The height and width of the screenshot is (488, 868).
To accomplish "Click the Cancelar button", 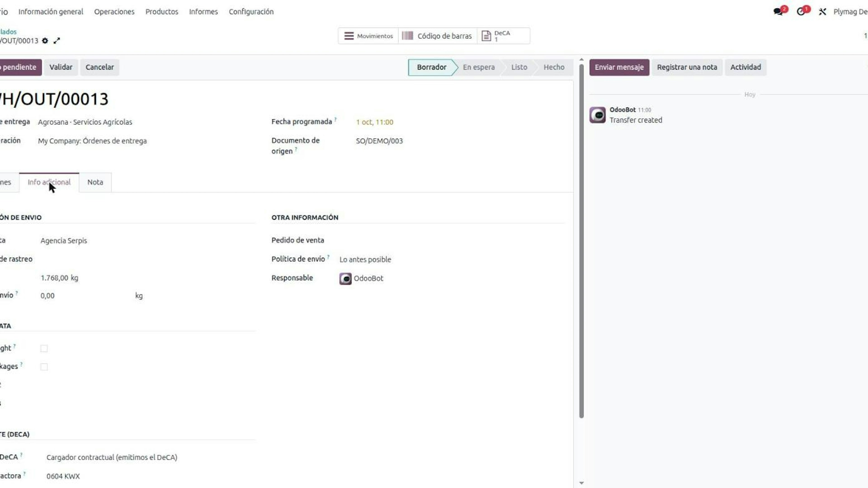I will click(x=100, y=67).
